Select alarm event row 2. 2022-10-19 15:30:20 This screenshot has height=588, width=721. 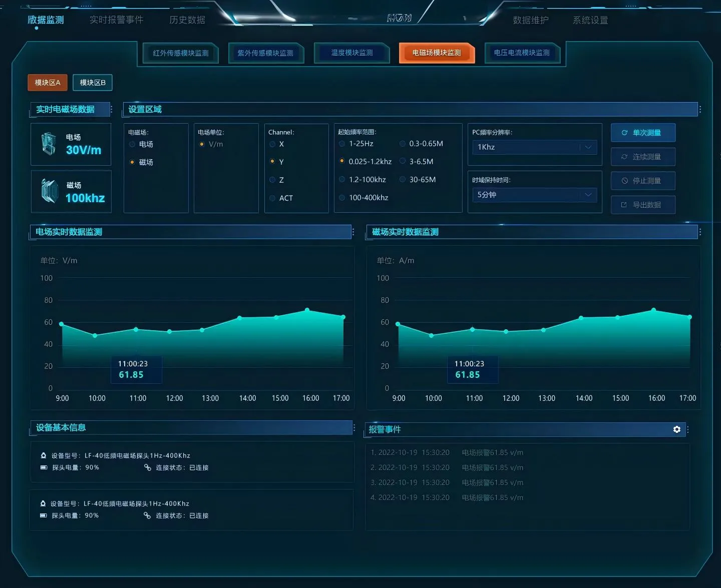coord(447,467)
